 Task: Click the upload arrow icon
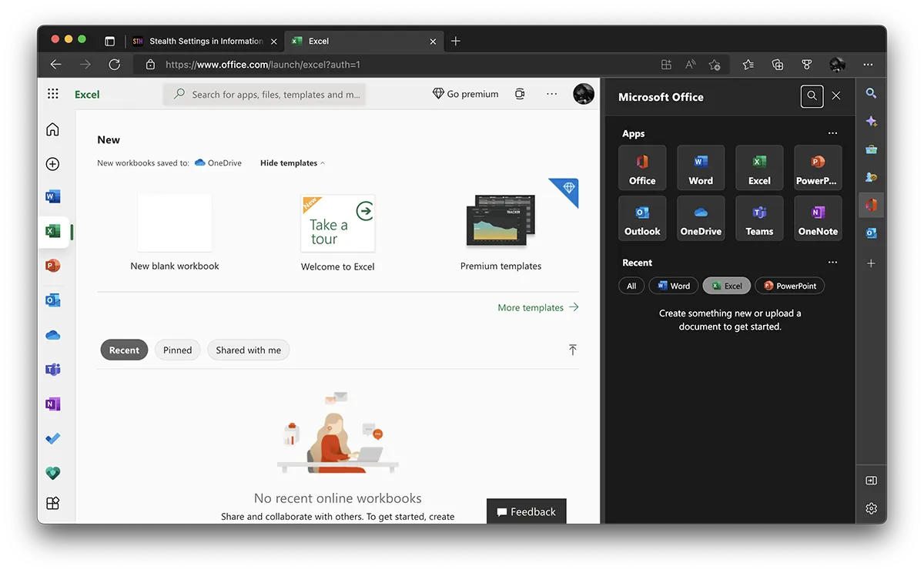(572, 350)
